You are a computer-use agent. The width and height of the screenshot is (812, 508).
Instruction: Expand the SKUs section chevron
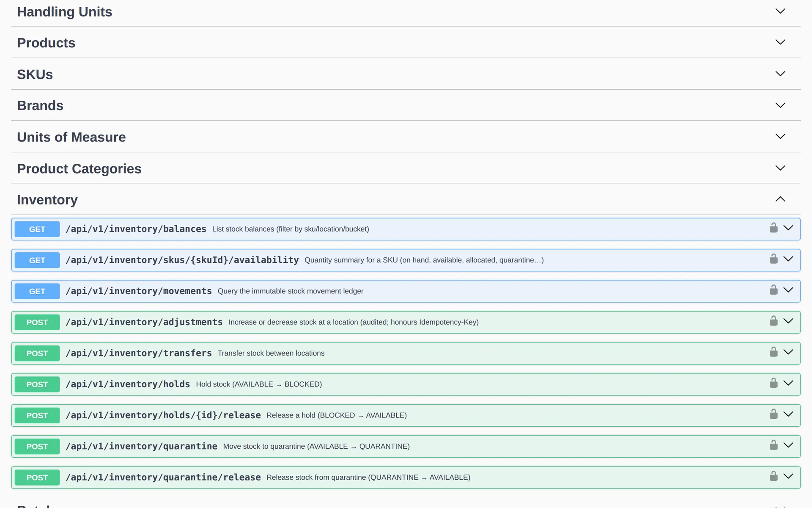780,74
